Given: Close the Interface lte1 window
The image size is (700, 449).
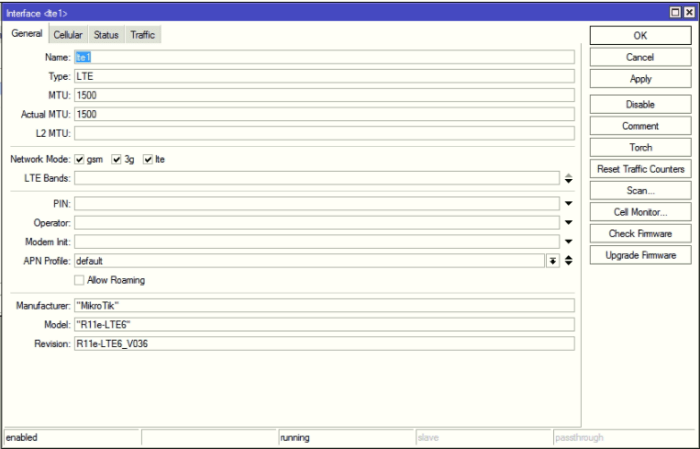Looking at the screenshot, I should click(x=689, y=12).
